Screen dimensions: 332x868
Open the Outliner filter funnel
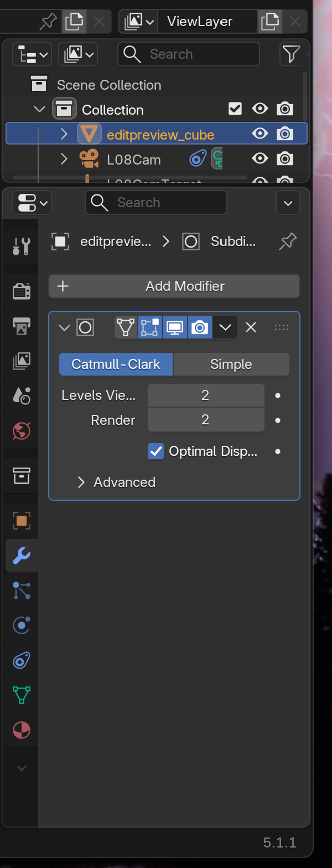point(291,54)
